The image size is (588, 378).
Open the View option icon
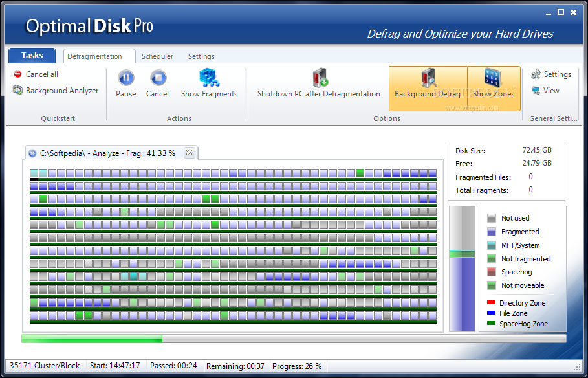coord(536,91)
